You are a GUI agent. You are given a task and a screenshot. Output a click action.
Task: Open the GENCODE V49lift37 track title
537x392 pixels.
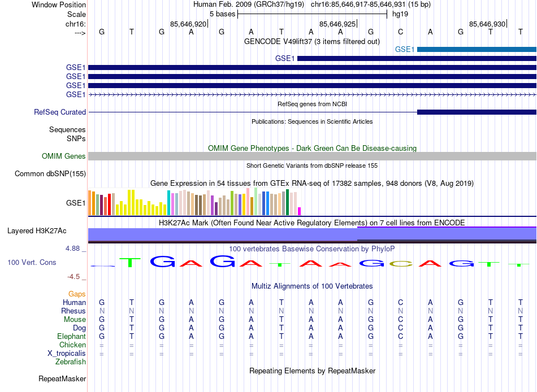(x=312, y=41)
